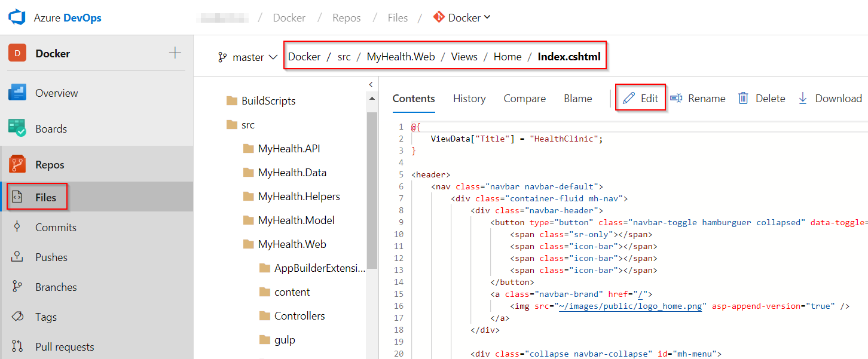Click the Docker segment in the file path
Screen dimensions: 868x359
click(304, 57)
